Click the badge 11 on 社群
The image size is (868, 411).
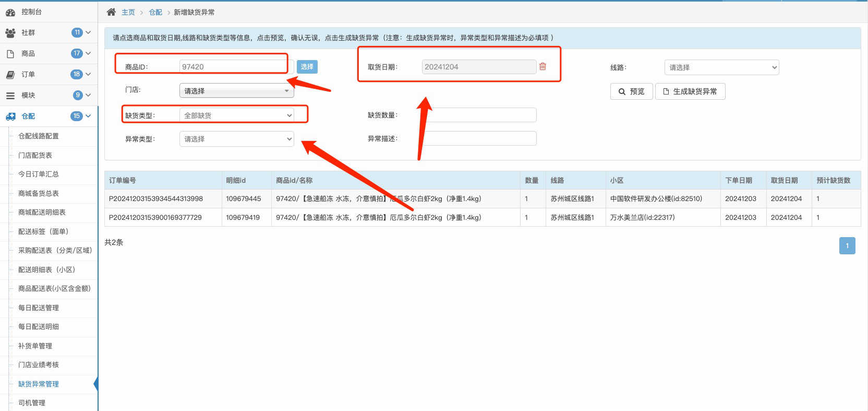(x=77, y=32)
